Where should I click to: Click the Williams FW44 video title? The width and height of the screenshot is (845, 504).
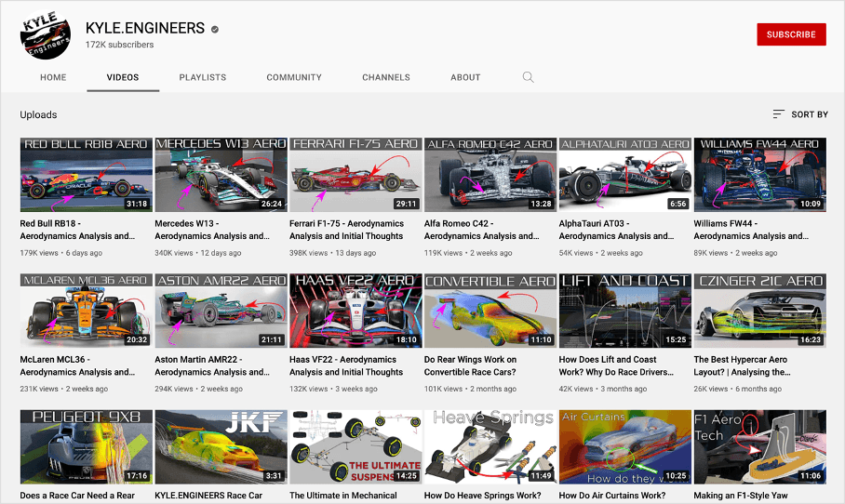click(x=751, y=230)
